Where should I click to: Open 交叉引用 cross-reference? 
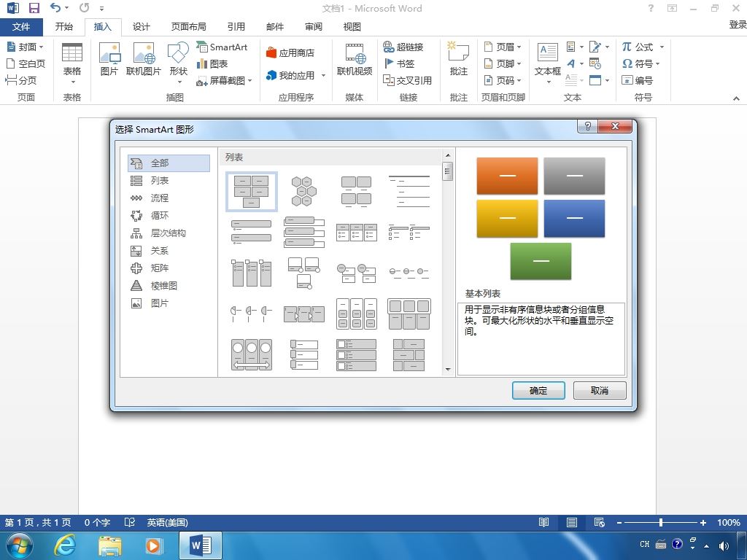407,80
